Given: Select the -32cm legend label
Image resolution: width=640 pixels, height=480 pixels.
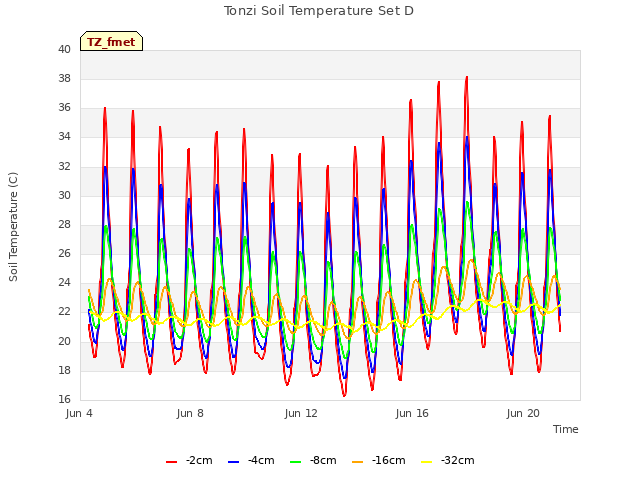Looking at the screenshot, I should [458, 460].
